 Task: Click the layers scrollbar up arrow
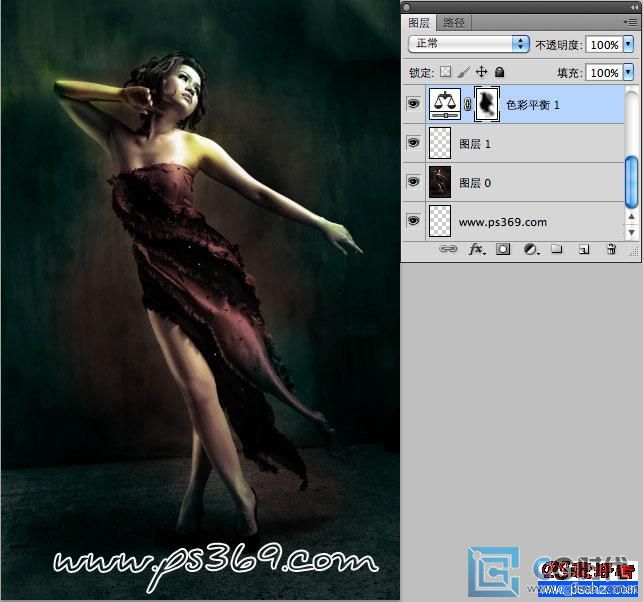[632, 216]
